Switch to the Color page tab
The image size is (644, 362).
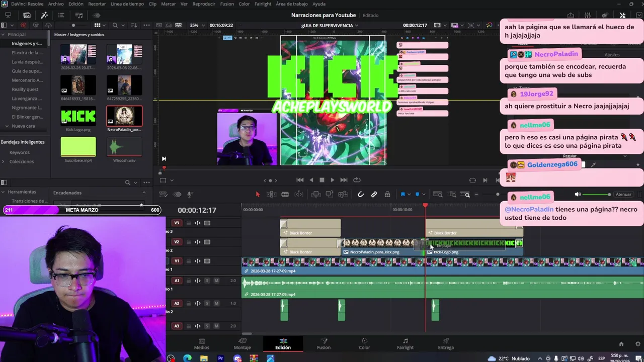(364, 344)
